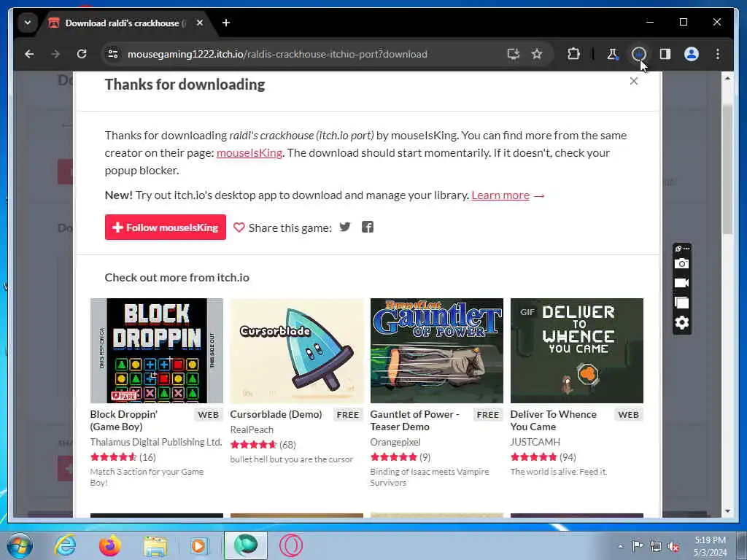View site information icon in address bar
The width and height of the screenshot is (747, 560).
click(x=113, y=54)
